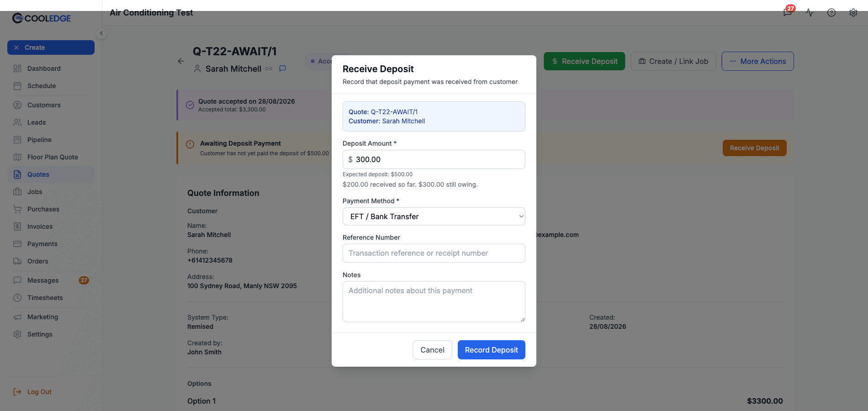
Task: Click the Deposit Amount field
Action: pos(434,159)
